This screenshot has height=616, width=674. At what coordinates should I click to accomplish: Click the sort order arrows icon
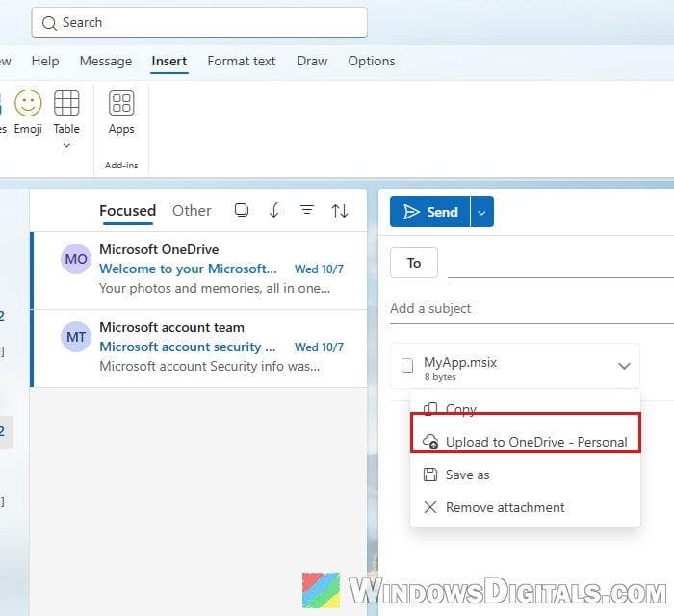point(340,211)
